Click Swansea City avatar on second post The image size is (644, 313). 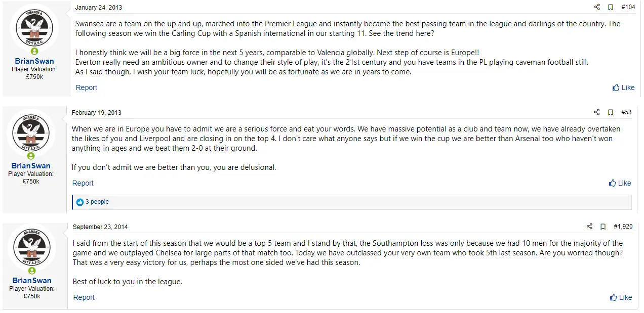click(31, 132)
